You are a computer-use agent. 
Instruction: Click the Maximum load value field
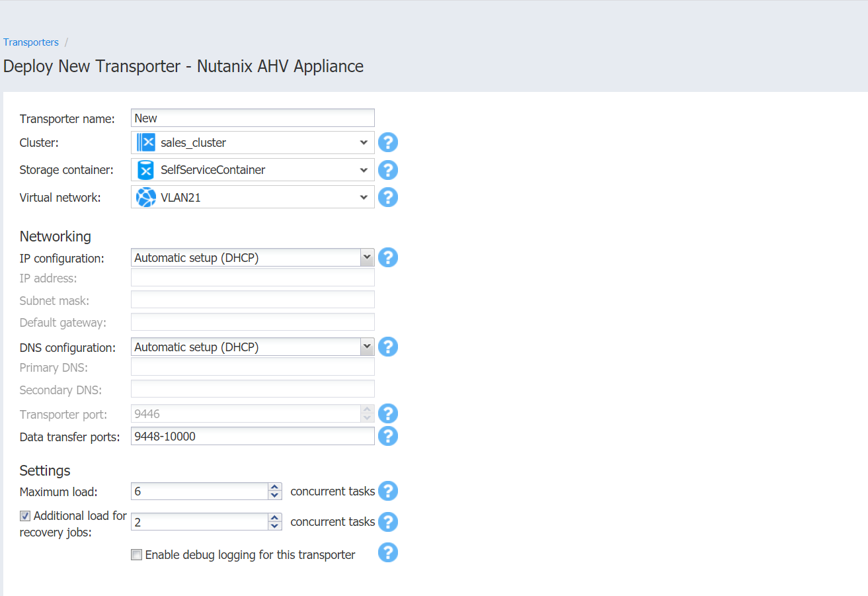coord(200,491)
